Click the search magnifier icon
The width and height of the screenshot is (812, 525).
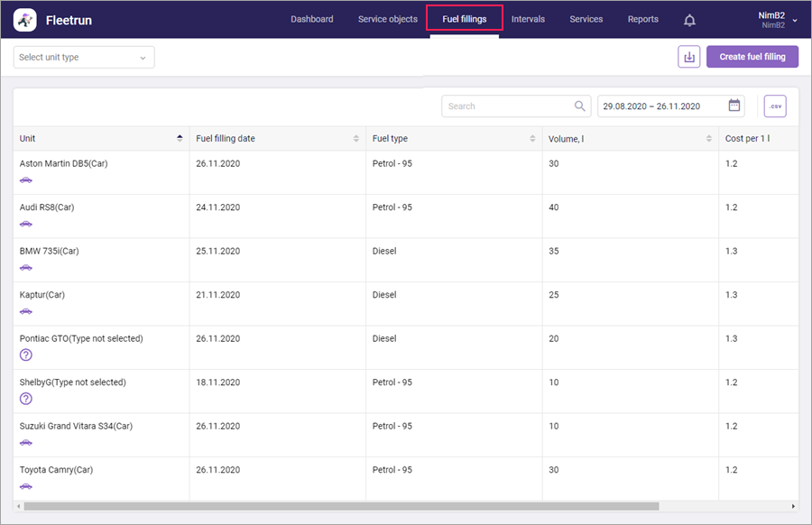579,106
